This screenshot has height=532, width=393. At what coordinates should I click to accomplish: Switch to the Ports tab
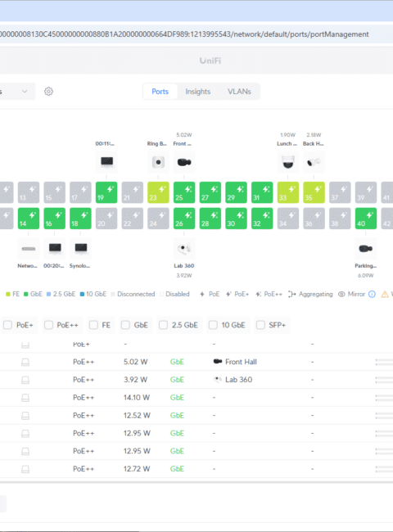click(160, 92)
